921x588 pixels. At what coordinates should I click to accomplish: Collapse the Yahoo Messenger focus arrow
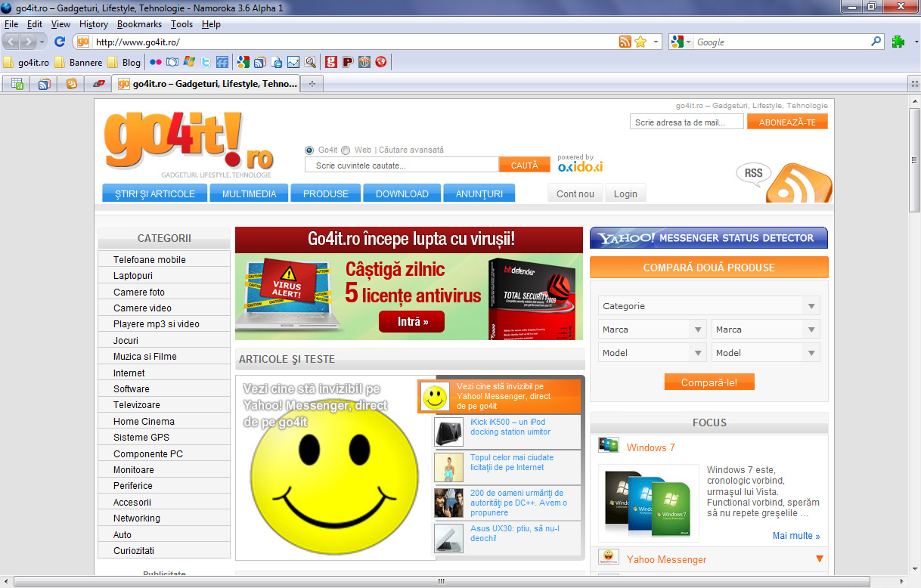[820, 559]
